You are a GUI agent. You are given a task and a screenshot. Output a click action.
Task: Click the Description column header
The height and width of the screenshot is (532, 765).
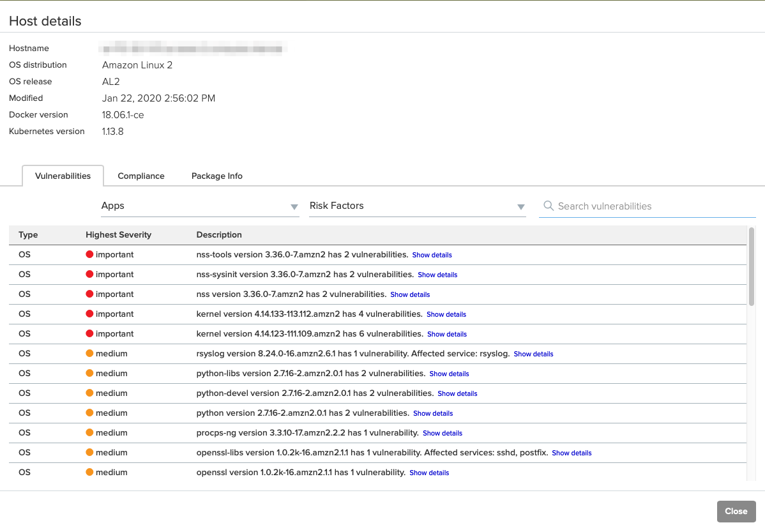[x=219, y=234]
